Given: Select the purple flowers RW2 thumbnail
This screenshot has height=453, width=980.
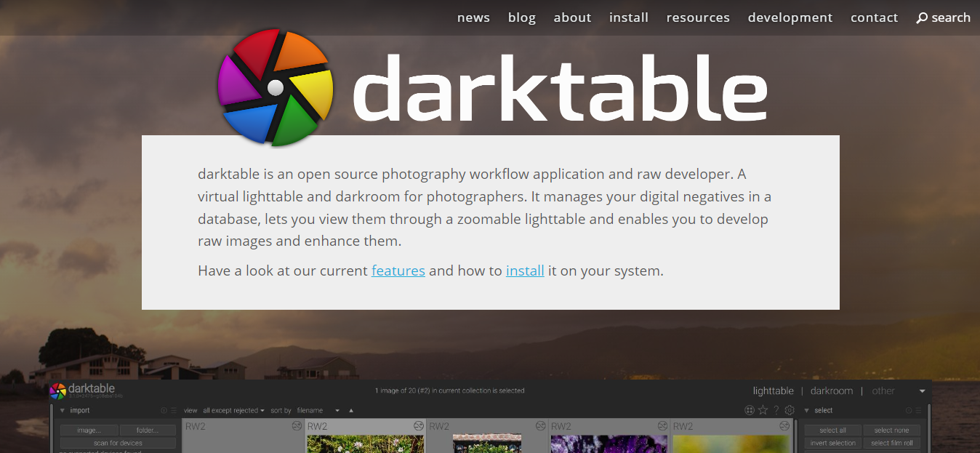Looking at the screenshot, I should [x=609, y=444].
